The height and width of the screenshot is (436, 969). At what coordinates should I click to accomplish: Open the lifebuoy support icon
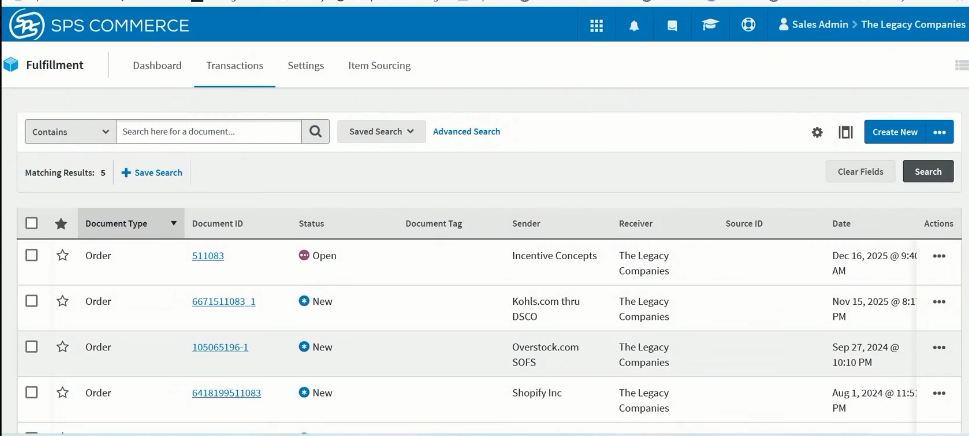[x=748, y=25]
